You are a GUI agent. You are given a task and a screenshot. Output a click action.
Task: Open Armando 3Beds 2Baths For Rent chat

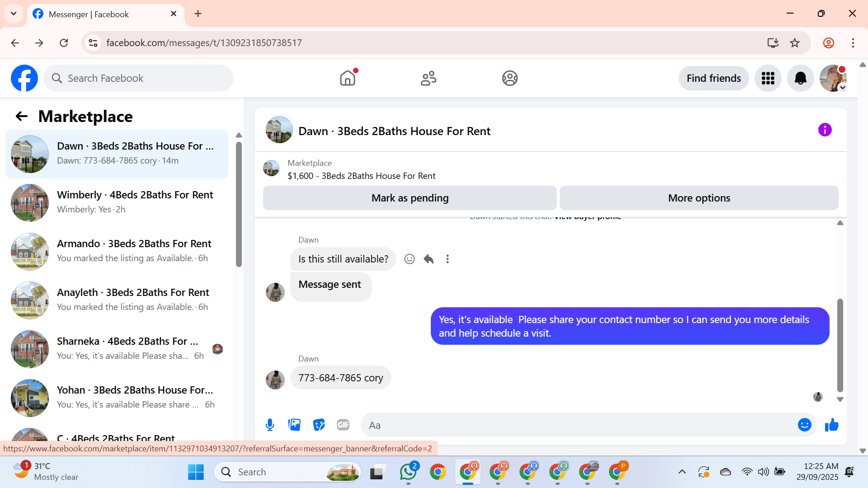pos(117,252)
